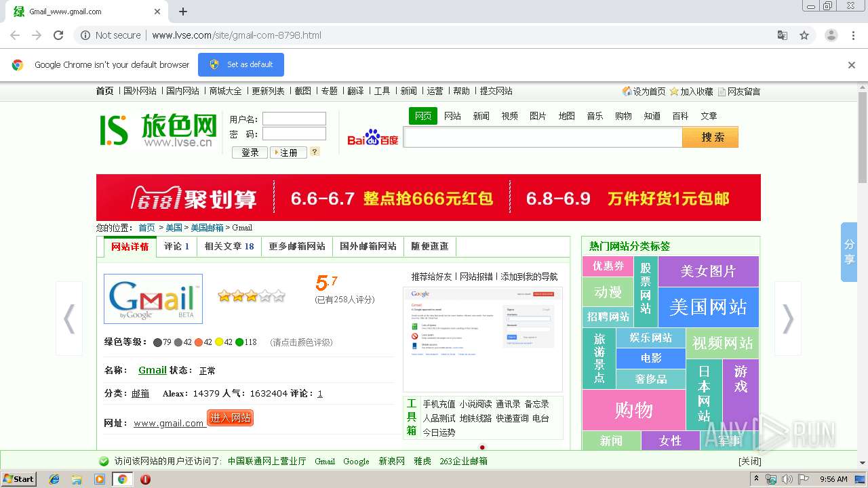The image size is (868, 488).
Task: Focus the 用户名 username field
Action: (x=294, y=119)
